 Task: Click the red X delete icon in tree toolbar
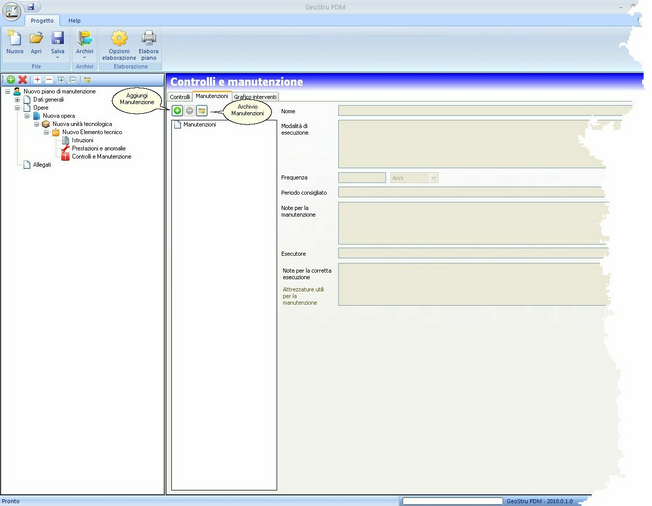pos(23,79)
